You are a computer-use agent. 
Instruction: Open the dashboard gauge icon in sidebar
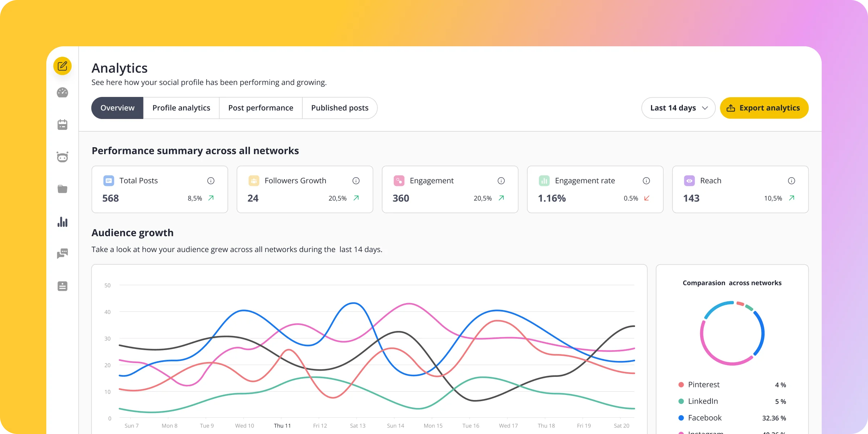pyautogui.click(x=63, y=93)
